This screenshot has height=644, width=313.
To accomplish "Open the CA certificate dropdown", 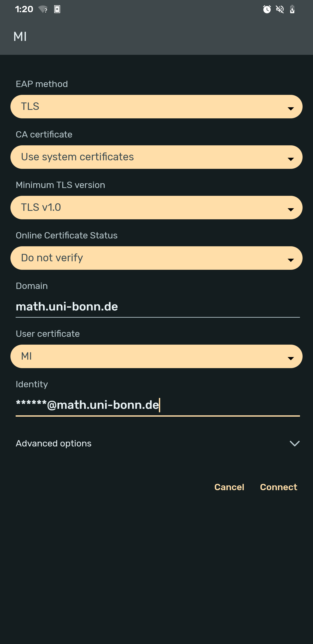I will click(156, 157).
